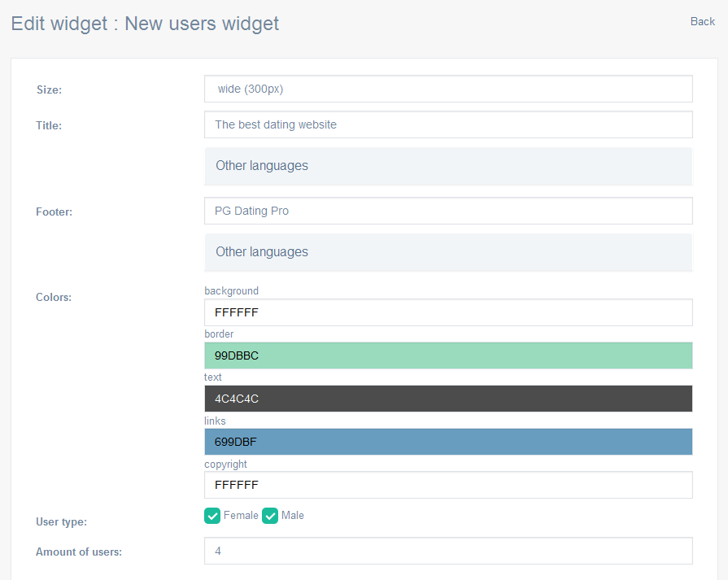Click the Title input field
This screenshot has width=728, height=580.
pyautogui.click(x=448, y=124)
